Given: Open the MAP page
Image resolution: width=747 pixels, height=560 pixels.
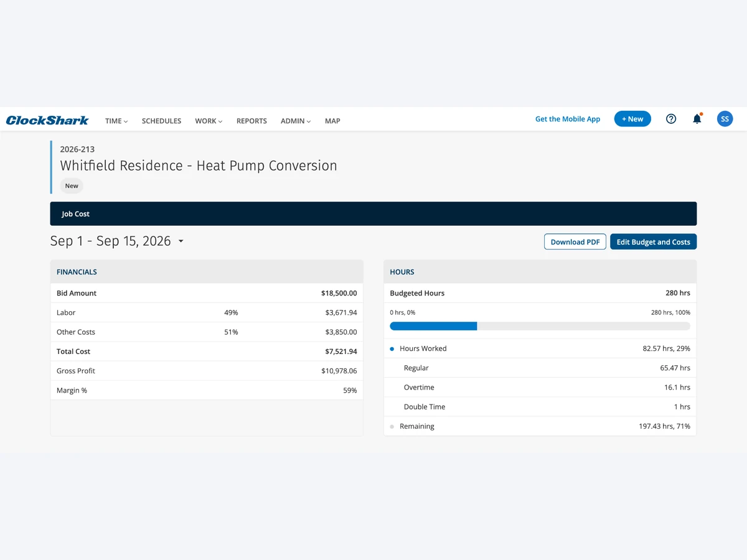Looking at the screenshot, I should click(x=332, y=121).
